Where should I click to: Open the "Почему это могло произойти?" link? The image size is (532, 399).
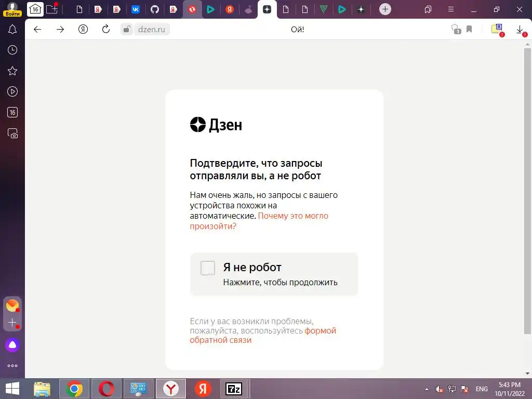pyautogui.click(x=259, y=221)
